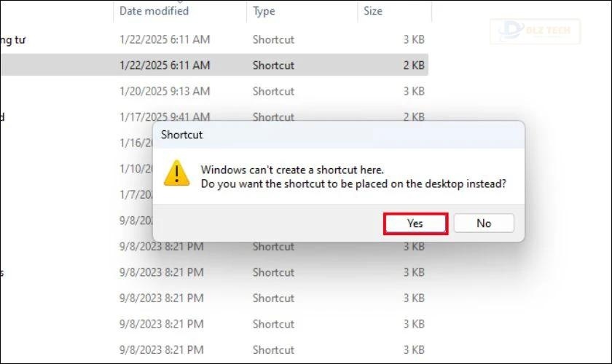The width and height of the screenshot is (612, 364).
Task: Click the 3 KB size of the 1/22/2025 row
Action: 414,39
